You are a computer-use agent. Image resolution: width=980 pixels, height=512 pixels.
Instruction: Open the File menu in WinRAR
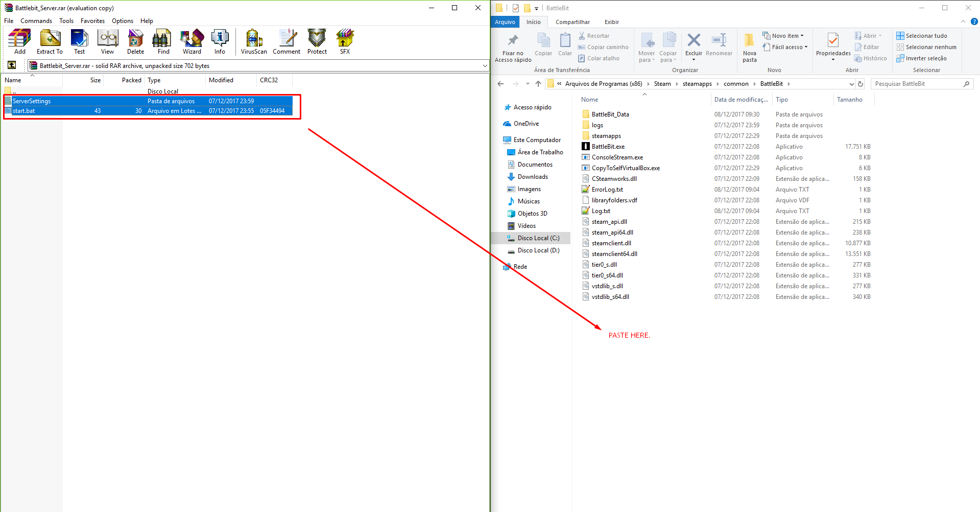click(x=9, y=21)
